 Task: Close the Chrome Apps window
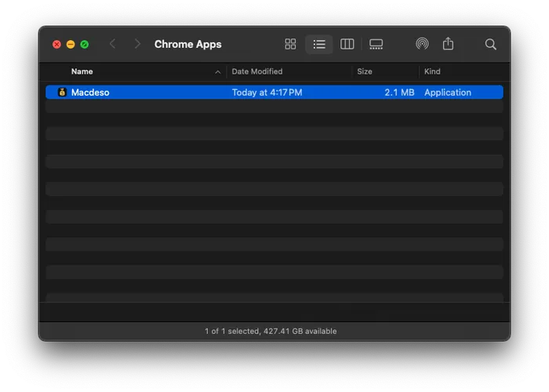56,45
